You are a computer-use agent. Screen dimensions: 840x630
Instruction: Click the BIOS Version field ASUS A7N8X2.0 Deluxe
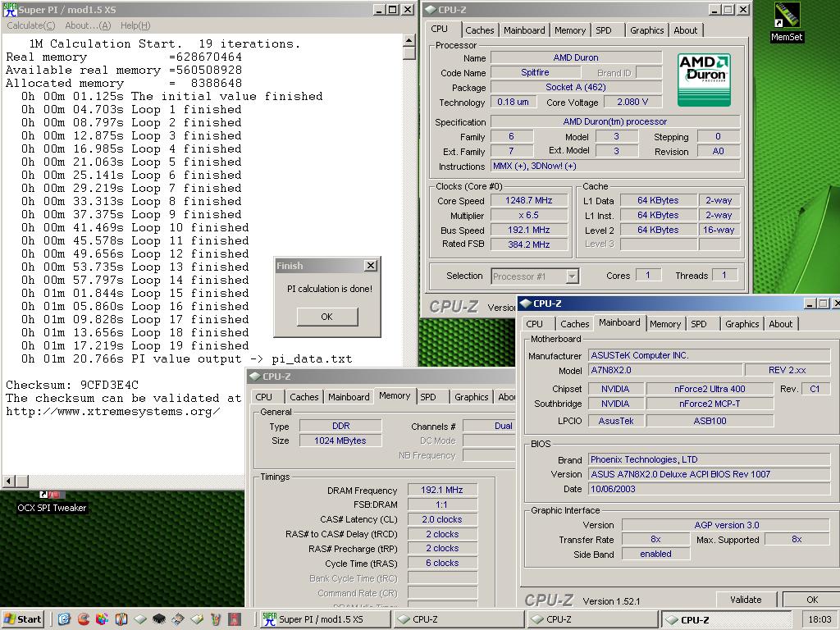pos(709,474)
